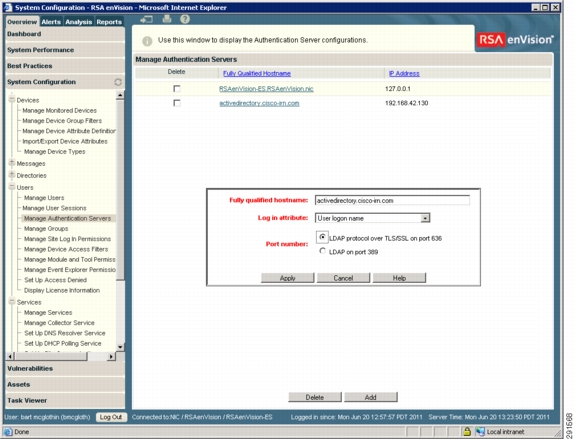
Task: Open the help question mark icon
Action: coord(185,19)
